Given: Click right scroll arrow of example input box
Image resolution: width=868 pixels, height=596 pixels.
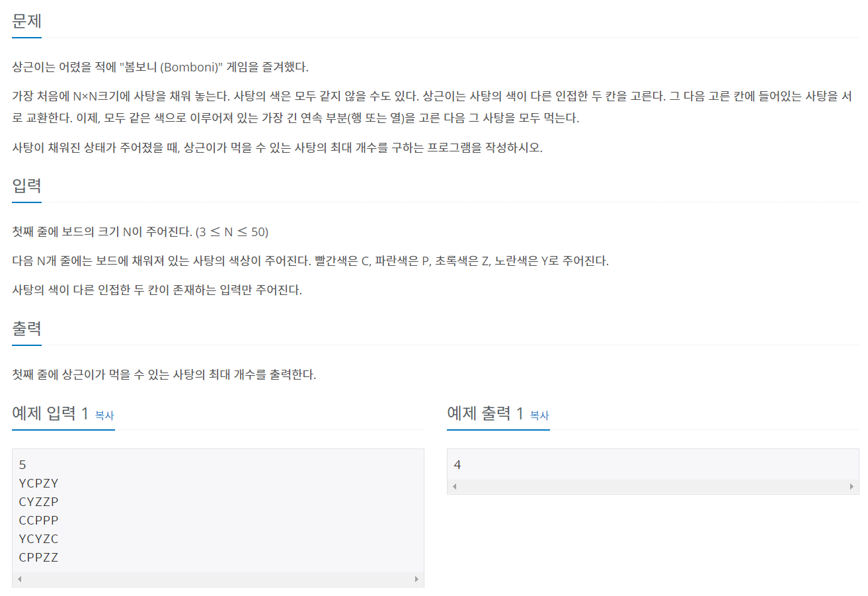Looking at the screenshot, I should point(416,579).
